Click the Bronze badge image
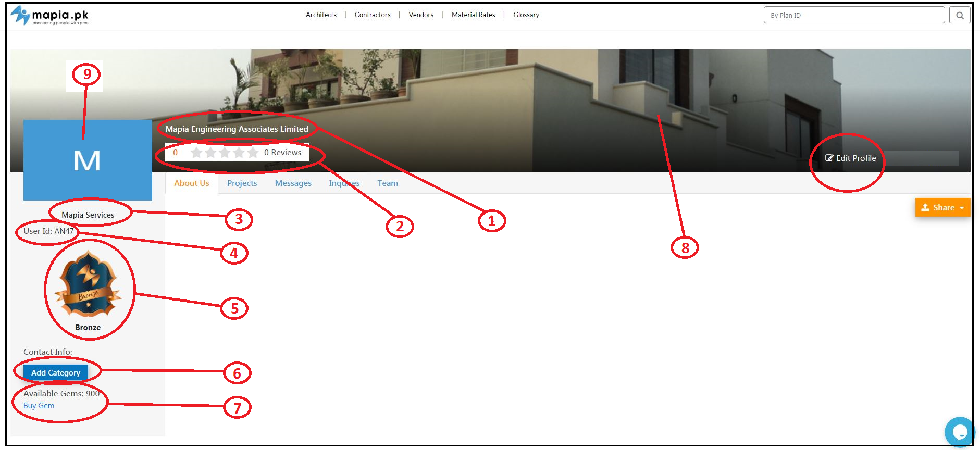This screenshot has width=980, height=450. pos(88,284)
